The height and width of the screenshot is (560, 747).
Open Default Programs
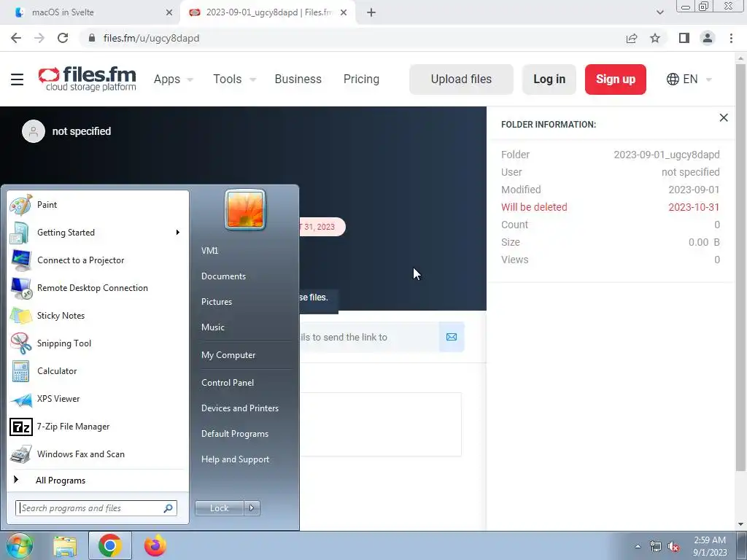(234, 434)
